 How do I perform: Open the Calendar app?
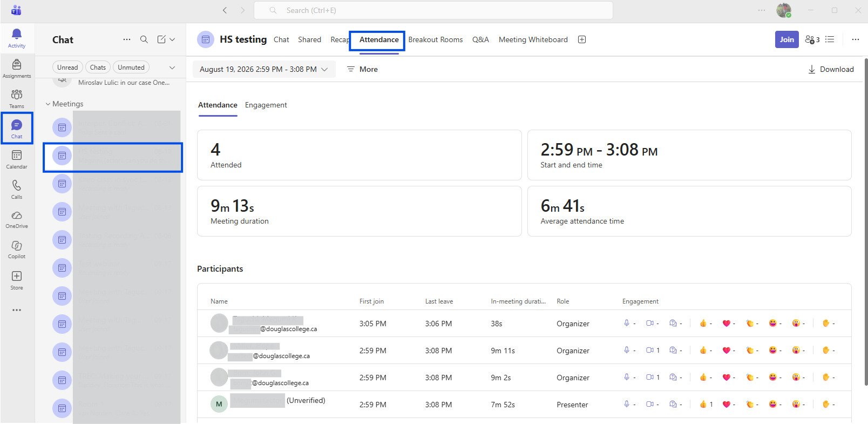[x=17, y=159]
